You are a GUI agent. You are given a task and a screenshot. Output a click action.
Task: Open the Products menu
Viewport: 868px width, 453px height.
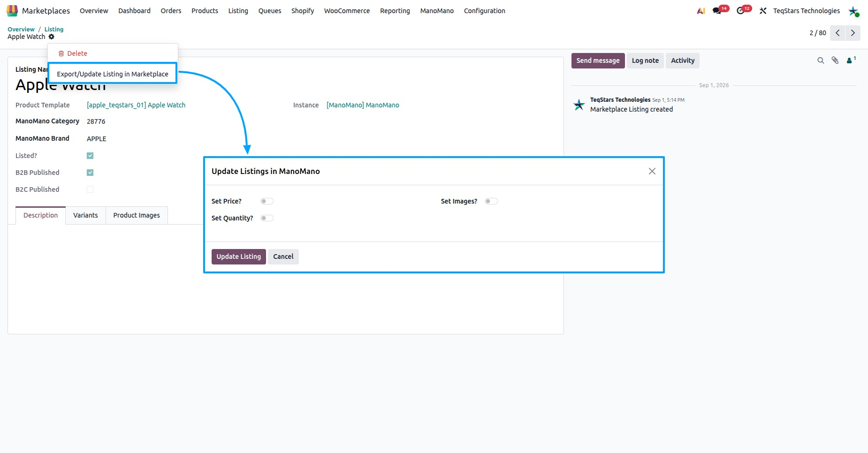tap(205, 11)
